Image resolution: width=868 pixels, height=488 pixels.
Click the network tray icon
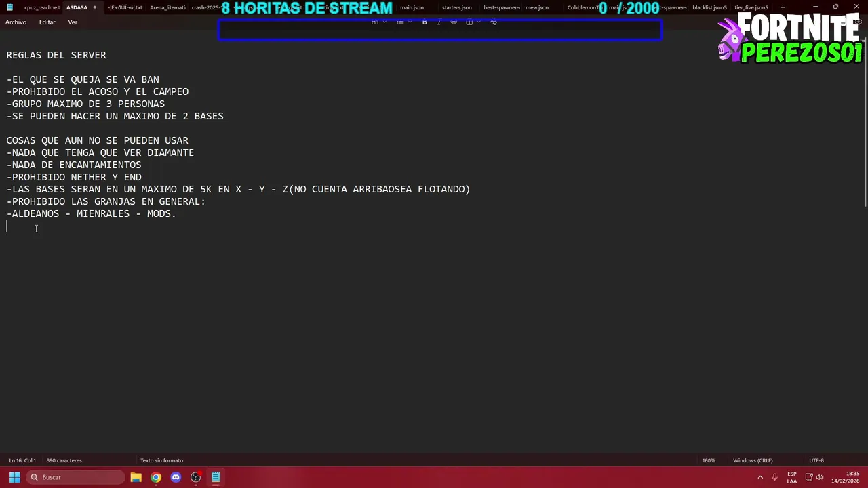coord(809,477)
